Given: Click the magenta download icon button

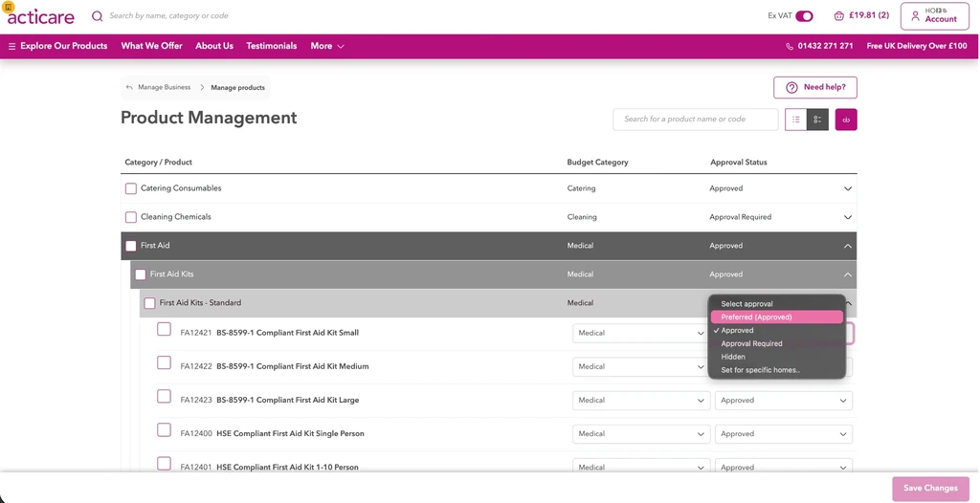Looking at the screenshot, I should pyautogui.click(x=846, y=120).
